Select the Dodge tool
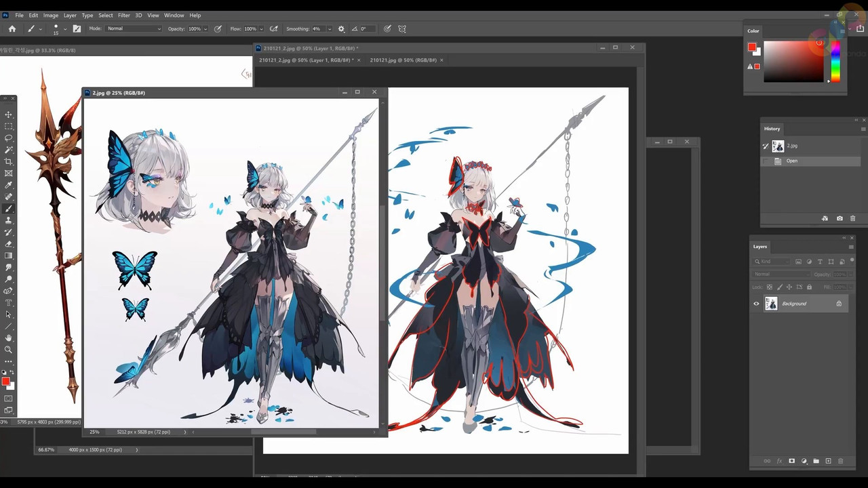 coord(8,279)
